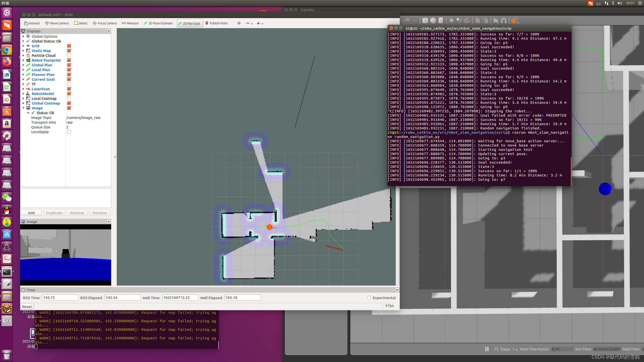Enable the Particle Cloud display
This screenshot has height=362, width=644.
(69, 55)
